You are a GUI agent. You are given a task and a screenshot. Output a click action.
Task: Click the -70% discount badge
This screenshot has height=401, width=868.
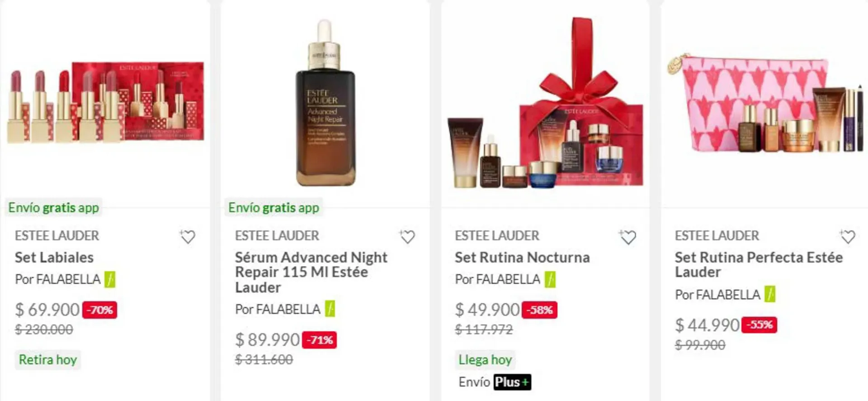tap(100, 310)
